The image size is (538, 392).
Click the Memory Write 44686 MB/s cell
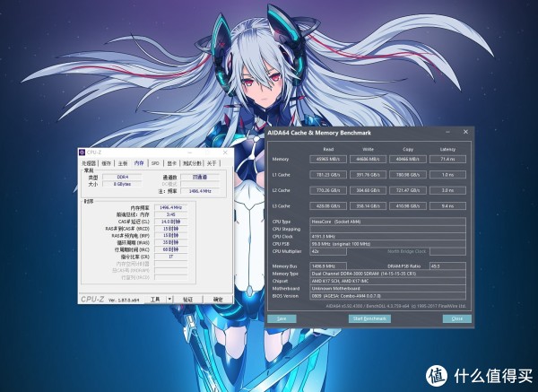coord(368,160)
